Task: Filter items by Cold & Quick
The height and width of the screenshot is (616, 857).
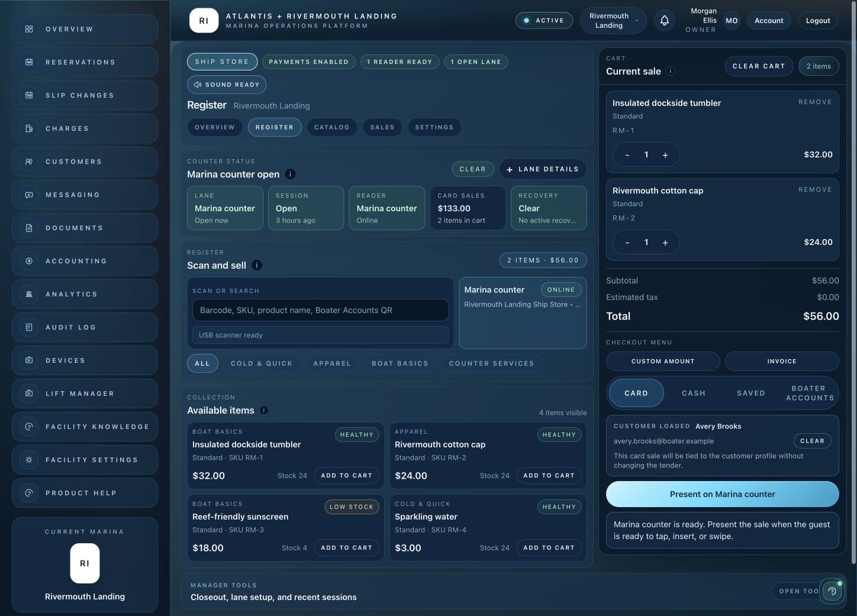Action: 262,363
